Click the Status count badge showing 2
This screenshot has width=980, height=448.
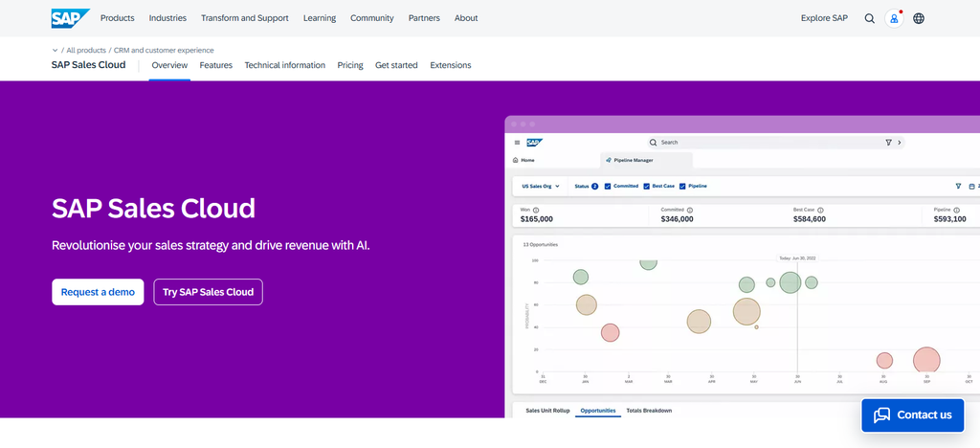[595, 187]
